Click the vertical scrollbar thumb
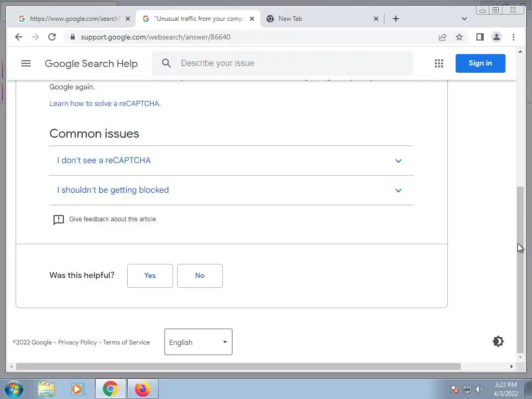Screen dimensions: 532x399 click(520, 270)
